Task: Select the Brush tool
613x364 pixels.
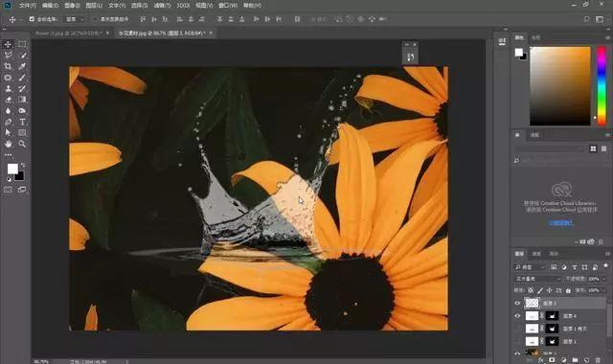Action: (x=22, y=78)
